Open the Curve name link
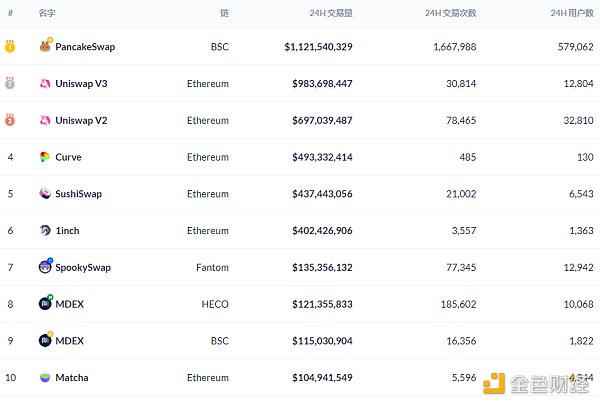The width and height of the screenshot is (600, 405). [68, 157]
